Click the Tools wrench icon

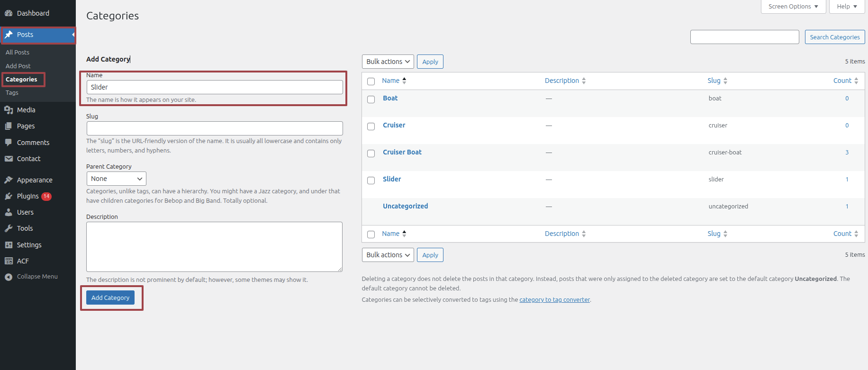pyautogui.click(x=9, y=228)
